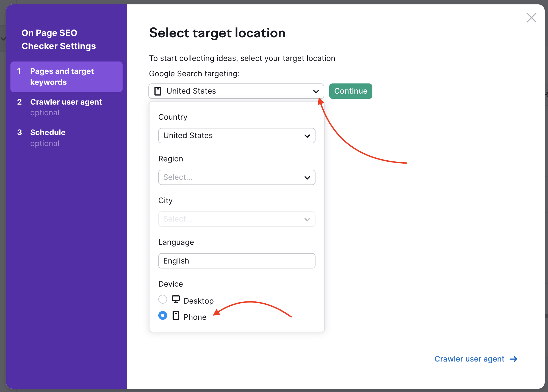Screen dimensions: 548x392
Task: Expand the Region select dropdown
Action: pos(237,177)
